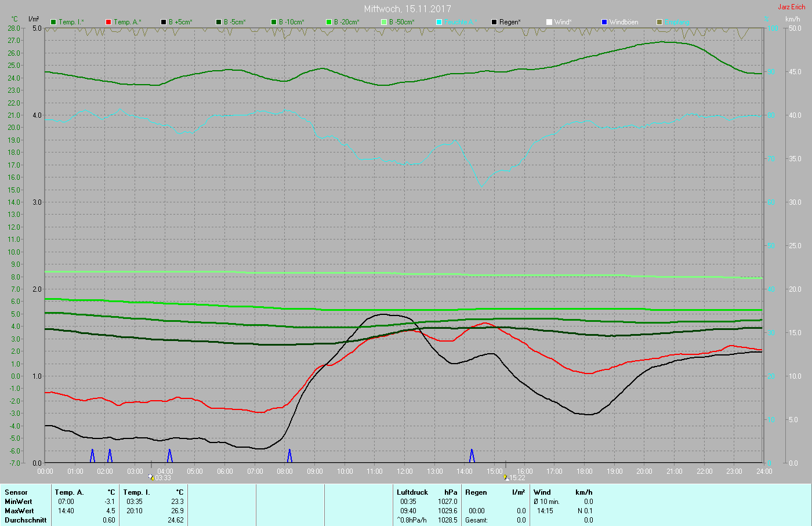Click the moon icon beside 15:22
This screenshot has height=526, width=812.
click(x=506, y=477)
